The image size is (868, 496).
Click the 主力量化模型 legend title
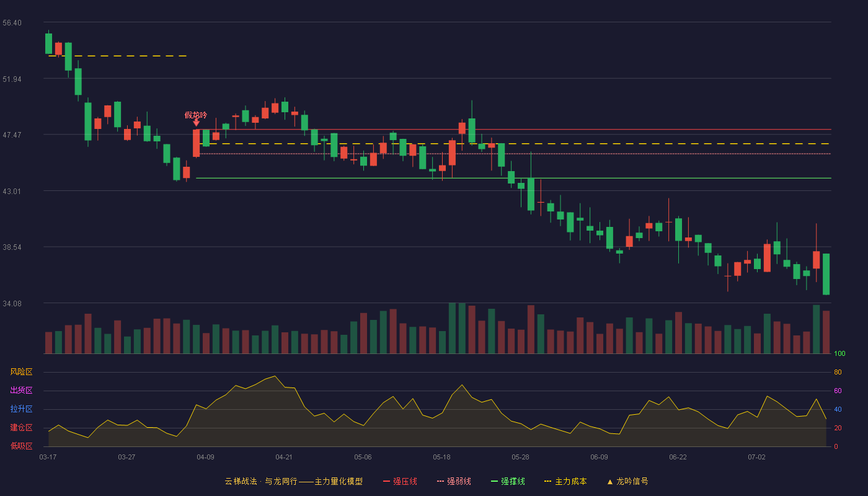[339, 481]
